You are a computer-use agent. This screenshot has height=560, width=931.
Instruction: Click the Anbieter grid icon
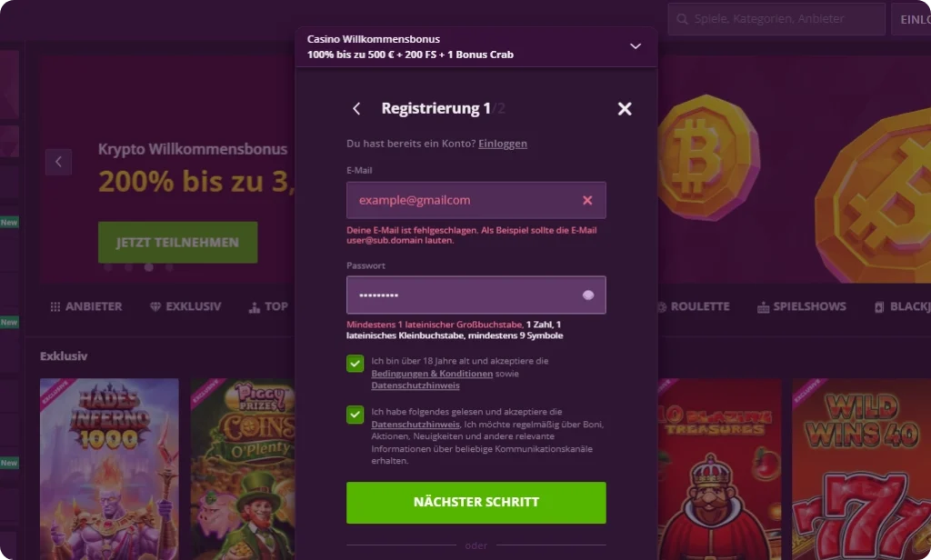56,306
